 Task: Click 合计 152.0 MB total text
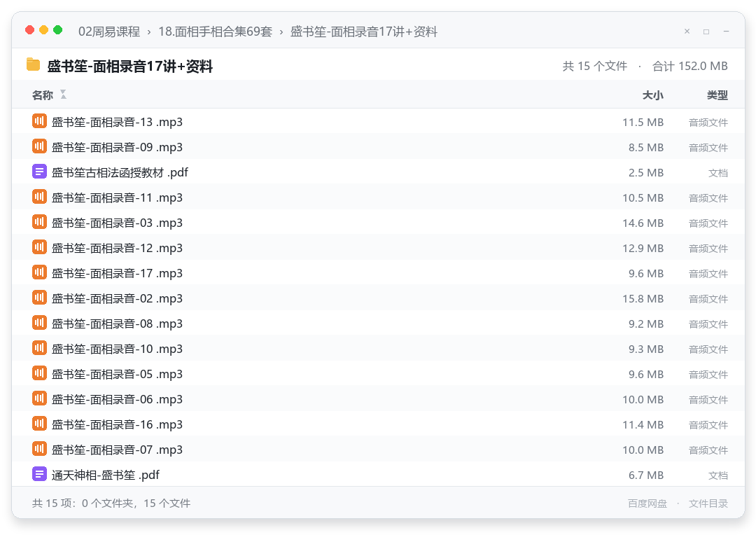pos(690,66)
